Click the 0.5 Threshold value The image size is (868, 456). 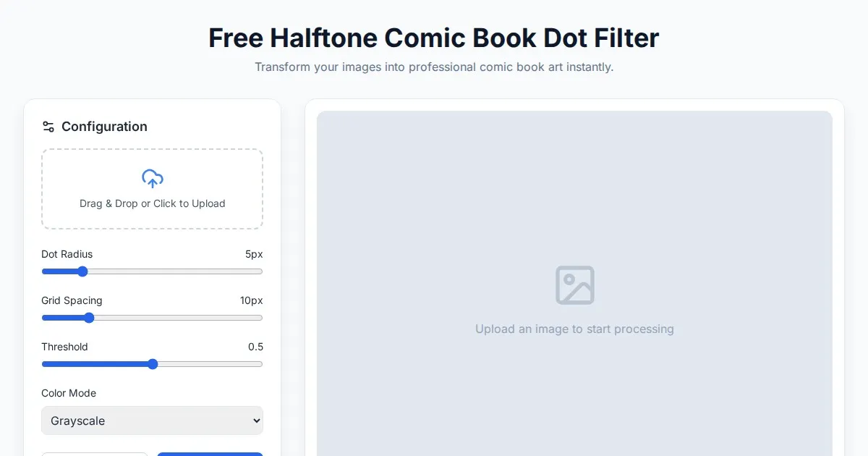(x=255, y=347)
